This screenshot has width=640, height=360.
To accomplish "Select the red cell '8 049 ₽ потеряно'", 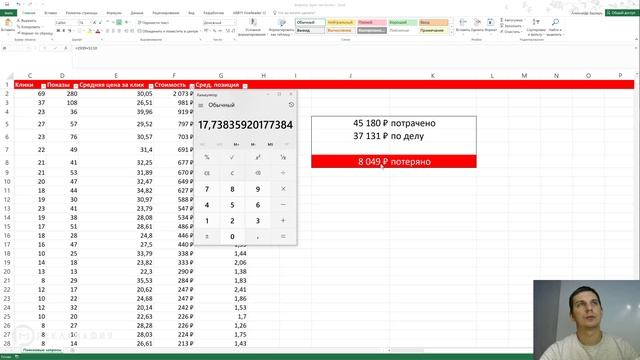I will tap(393, 162).
